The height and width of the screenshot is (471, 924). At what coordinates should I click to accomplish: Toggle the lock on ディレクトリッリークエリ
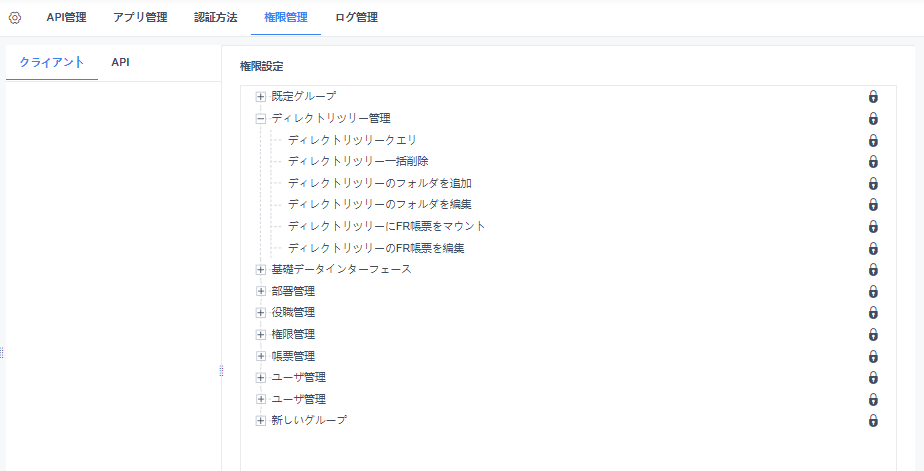coord(873,140)
